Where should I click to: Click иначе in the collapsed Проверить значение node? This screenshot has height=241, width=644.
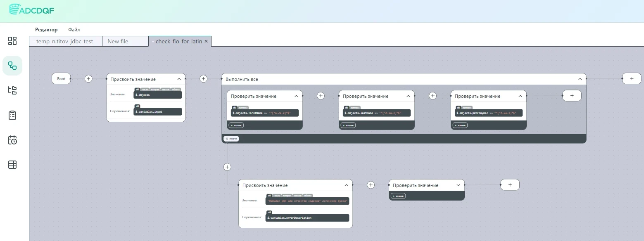pos(398,196)
